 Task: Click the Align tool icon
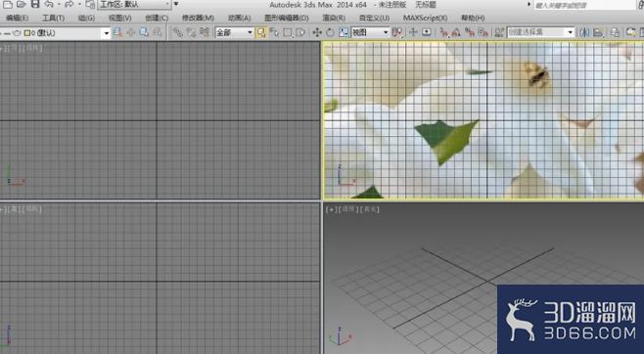[x=598, y=32]
